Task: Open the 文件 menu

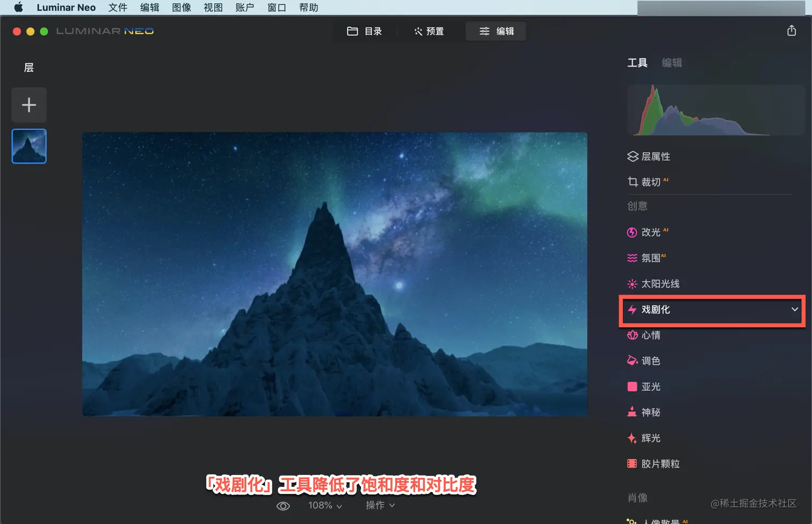Action: (x=118, y=8)
